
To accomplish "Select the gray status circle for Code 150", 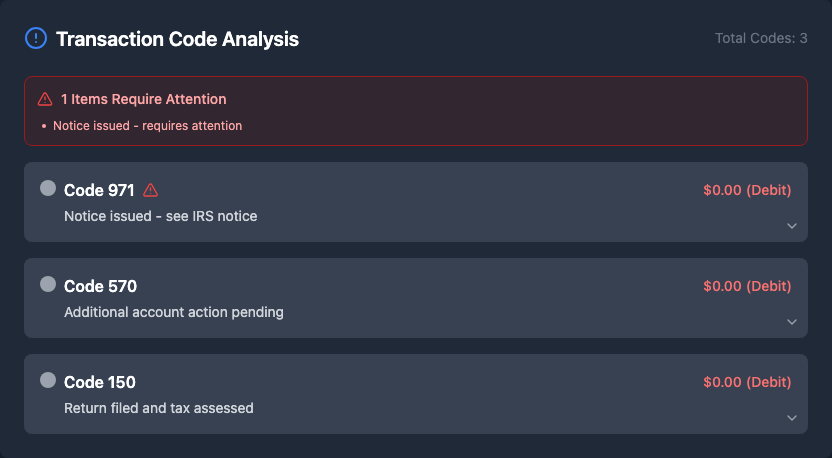I will (47, 380).
